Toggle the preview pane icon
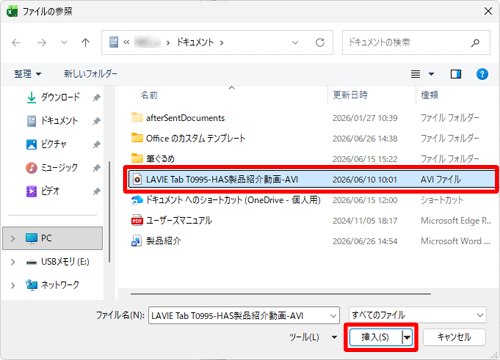This screenshot has height=360, width=500. coord(456,74)
